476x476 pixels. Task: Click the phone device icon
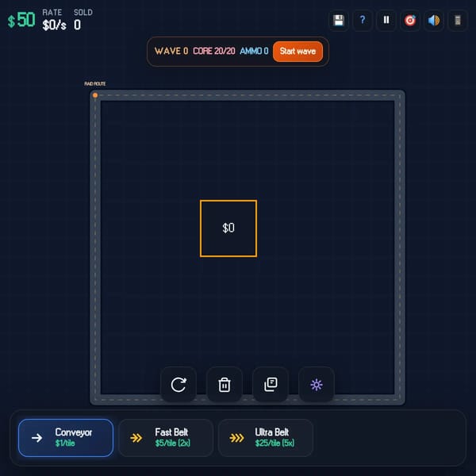click(x=458, y=21)
